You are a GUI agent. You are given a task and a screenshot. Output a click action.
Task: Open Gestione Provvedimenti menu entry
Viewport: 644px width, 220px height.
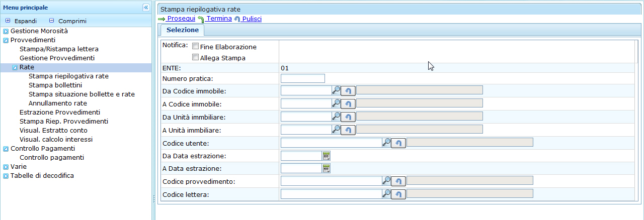(x=57, y=58)
